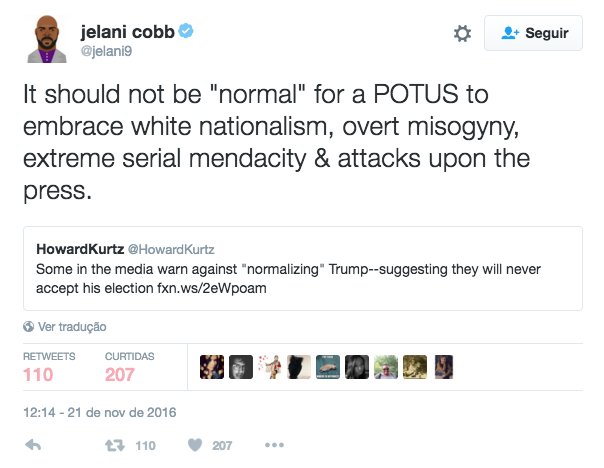604x468 pixels.
Task: Click the retweet icon
Action: click(115, 446)
